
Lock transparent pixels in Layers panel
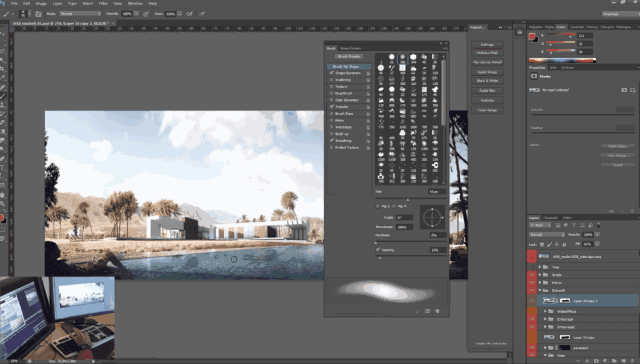[542, 244]
